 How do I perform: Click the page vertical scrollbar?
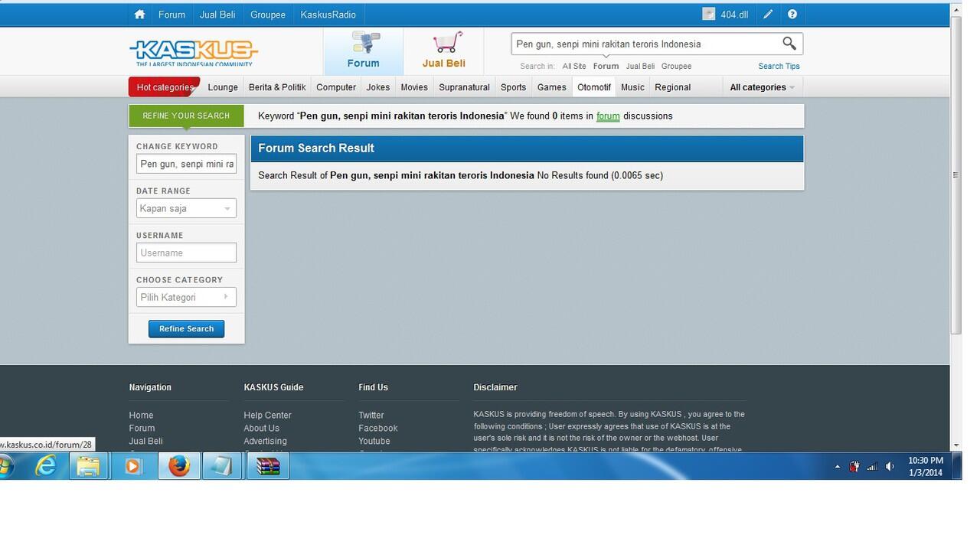point(955,174)
